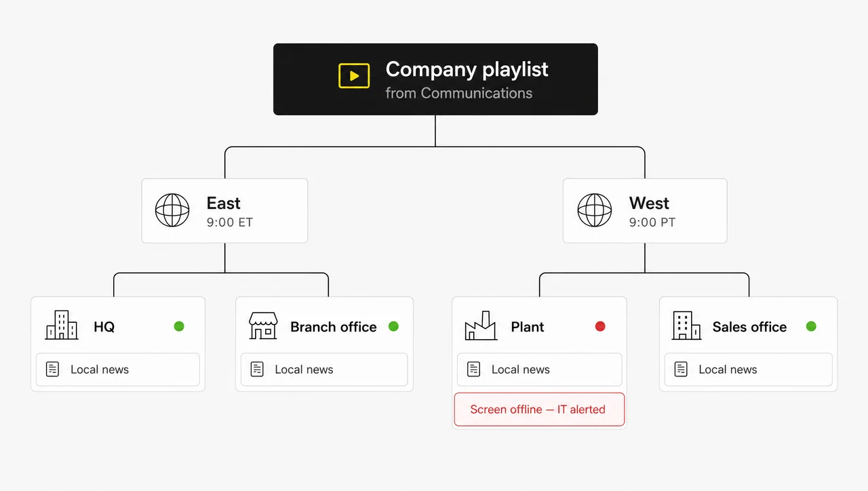Image resolution: width=868 pixels, height=491 pixels.
Task: Click the green status dot for Sales office
Action: tap(811, 326)
